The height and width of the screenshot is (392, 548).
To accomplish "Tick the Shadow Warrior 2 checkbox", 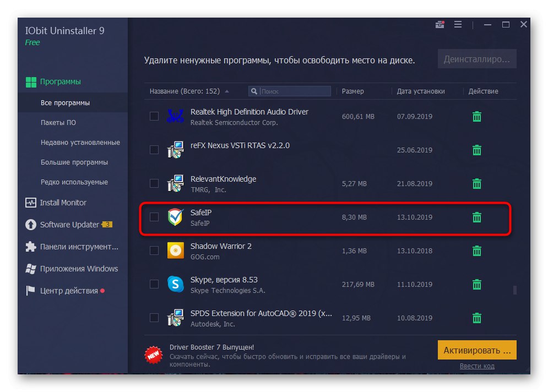I will pyautogui.click(x=154, y=251).
